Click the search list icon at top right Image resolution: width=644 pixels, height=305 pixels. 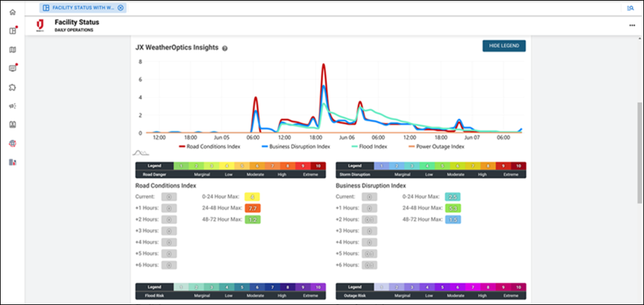[630, 8]
